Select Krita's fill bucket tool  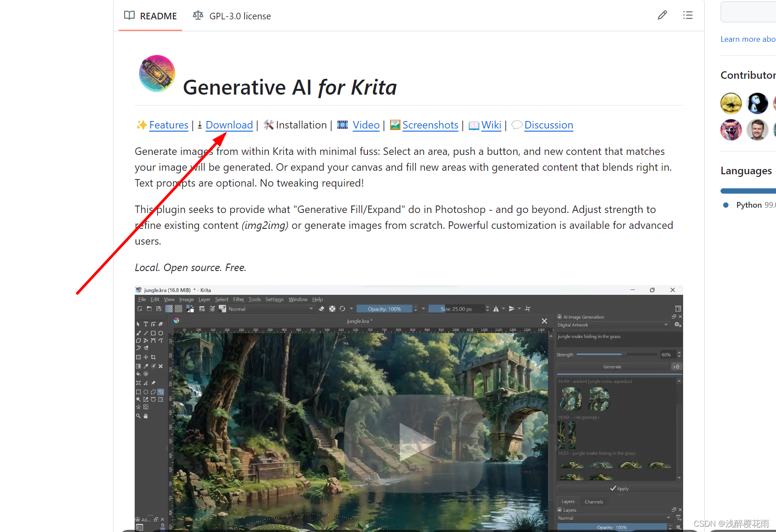[138, 374]
